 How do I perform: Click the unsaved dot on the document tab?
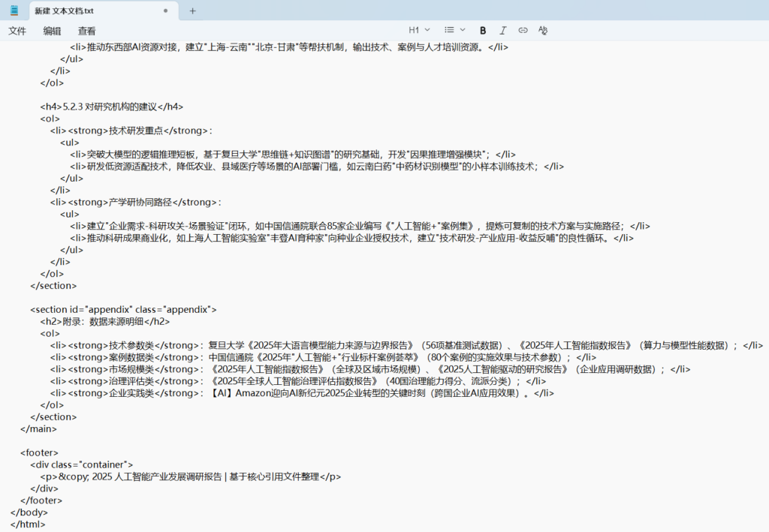click(x=165, y=11)
